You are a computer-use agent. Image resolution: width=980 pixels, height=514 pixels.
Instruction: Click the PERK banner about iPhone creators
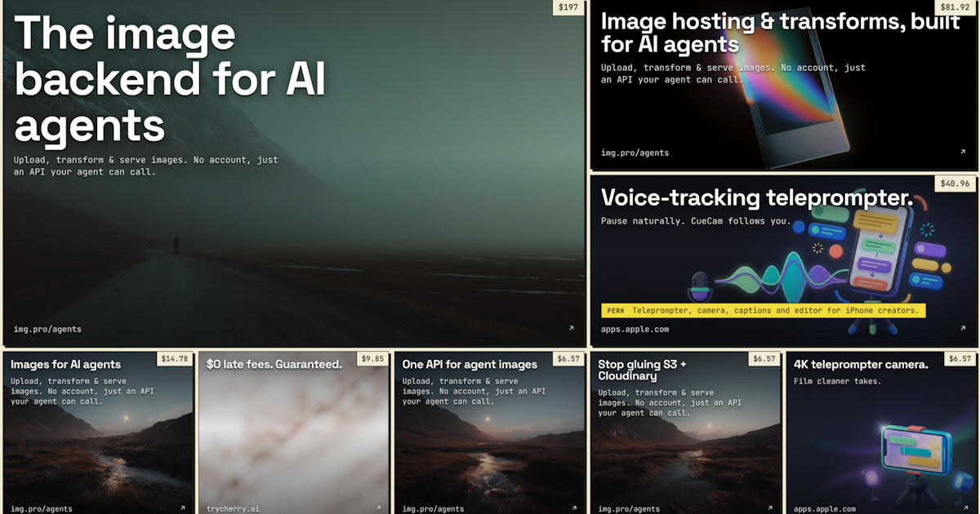click(764, 311)
